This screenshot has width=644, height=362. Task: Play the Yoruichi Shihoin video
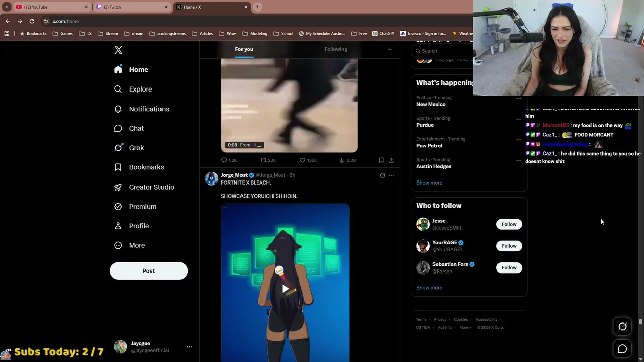pos(285,289)
